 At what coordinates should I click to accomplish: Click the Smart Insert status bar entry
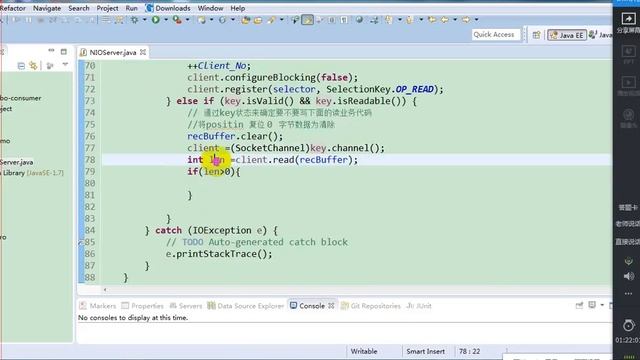[x=425, y=351]
